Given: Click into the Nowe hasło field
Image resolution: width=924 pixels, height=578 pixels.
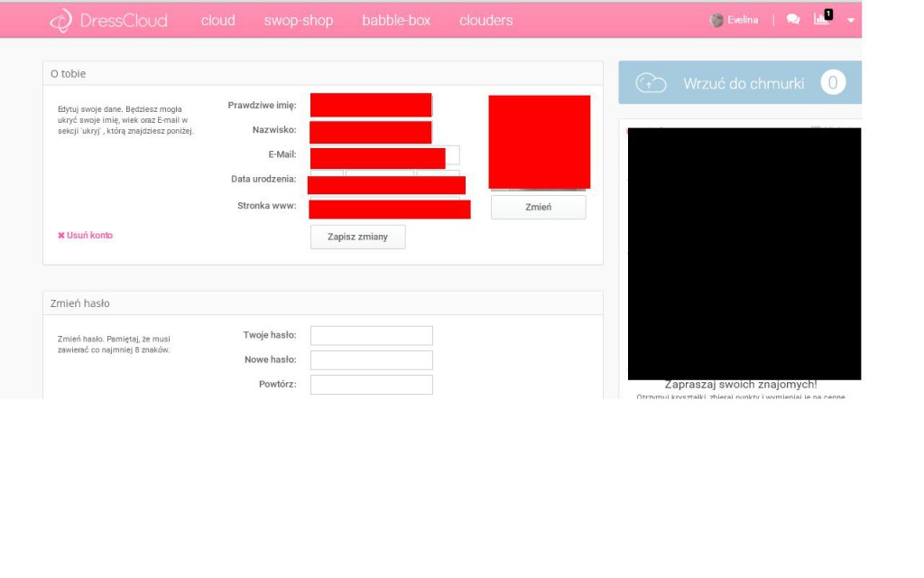Looking at the screenshot, I should 371,360.
